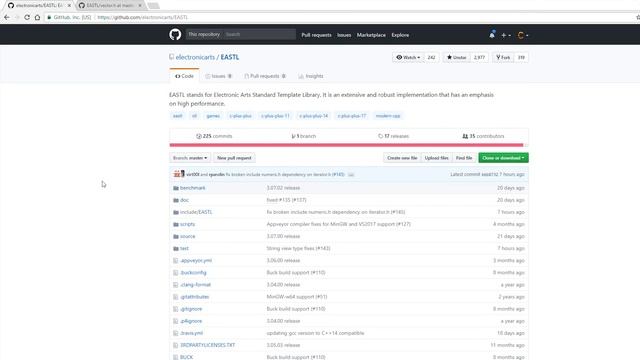Open the source folder
The height and width of the screenshot is (360, 640).
(x=188, y=236)
